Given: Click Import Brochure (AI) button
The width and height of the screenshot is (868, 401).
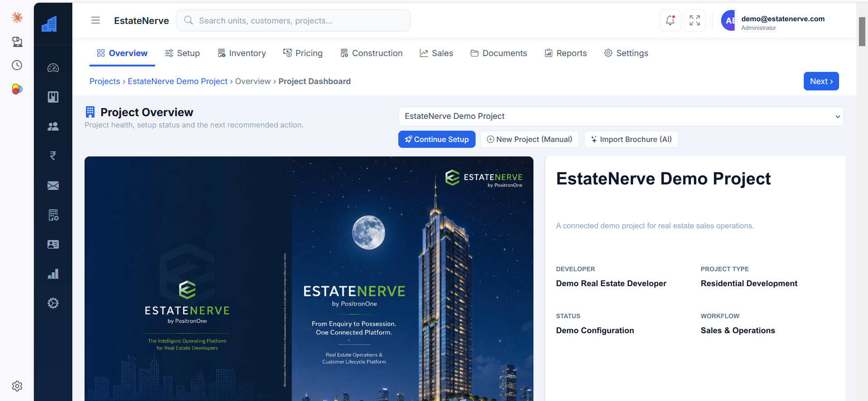Looking at the screenshot, I should (631, 139).
